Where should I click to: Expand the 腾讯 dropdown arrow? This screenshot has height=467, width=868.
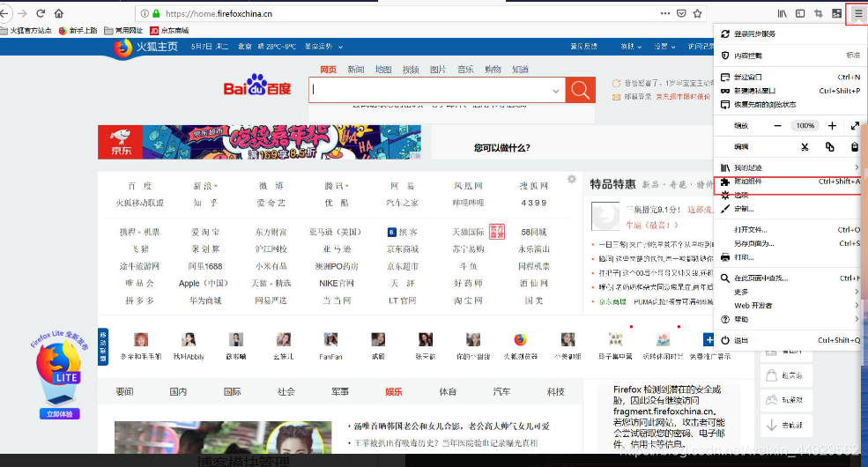click(347, 187)
